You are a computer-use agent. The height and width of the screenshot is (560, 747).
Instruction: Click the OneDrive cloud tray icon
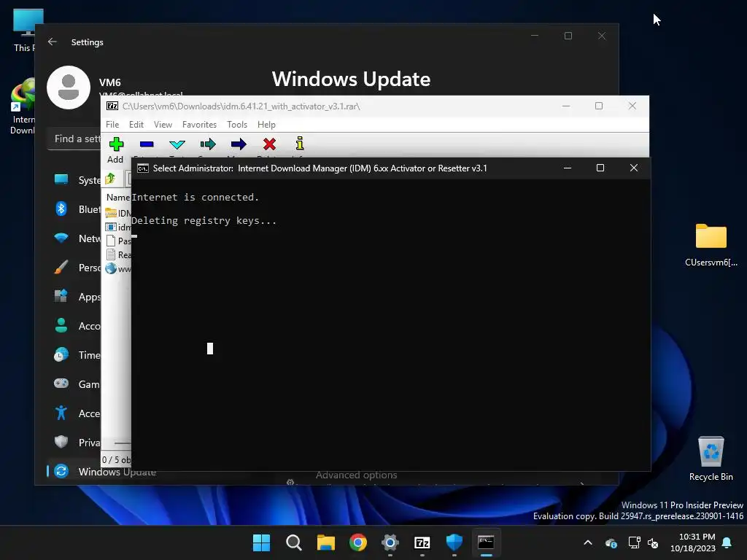611,542
